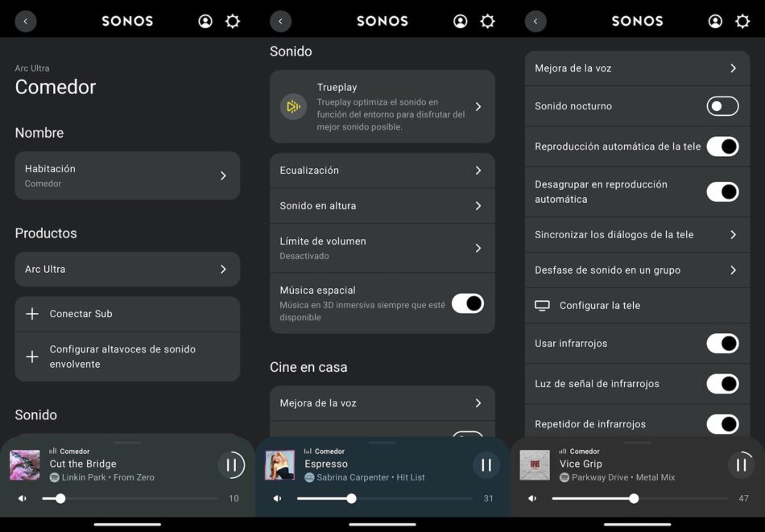Click plus icon for altavoces de sonido envolvente
Viewport: 765px width, 532px height.
click(x=32, y=357)
